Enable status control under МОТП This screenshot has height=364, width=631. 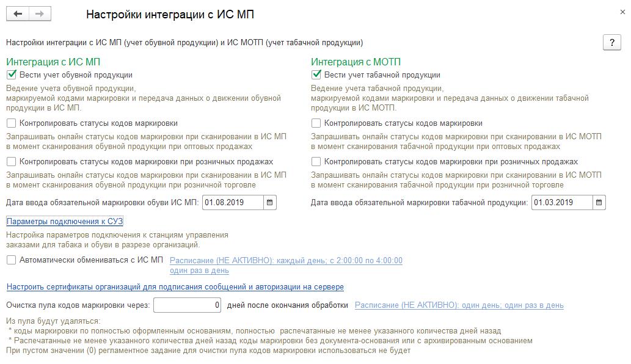[316, 123]
